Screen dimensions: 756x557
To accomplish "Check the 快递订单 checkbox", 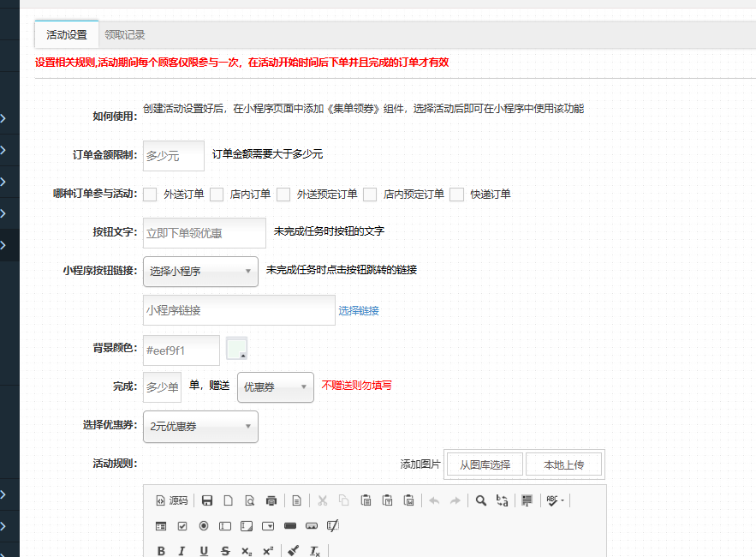I will click(456, 195).
